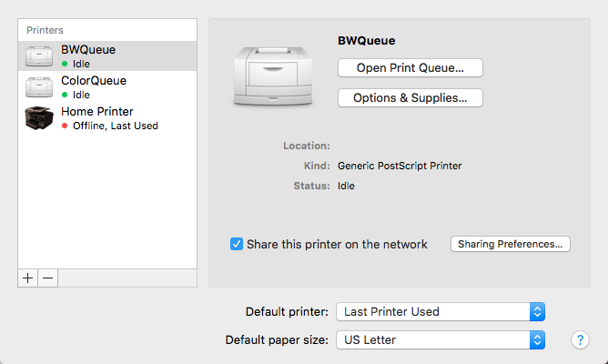Select ColorQueue name in printers list

pos(94,81)
